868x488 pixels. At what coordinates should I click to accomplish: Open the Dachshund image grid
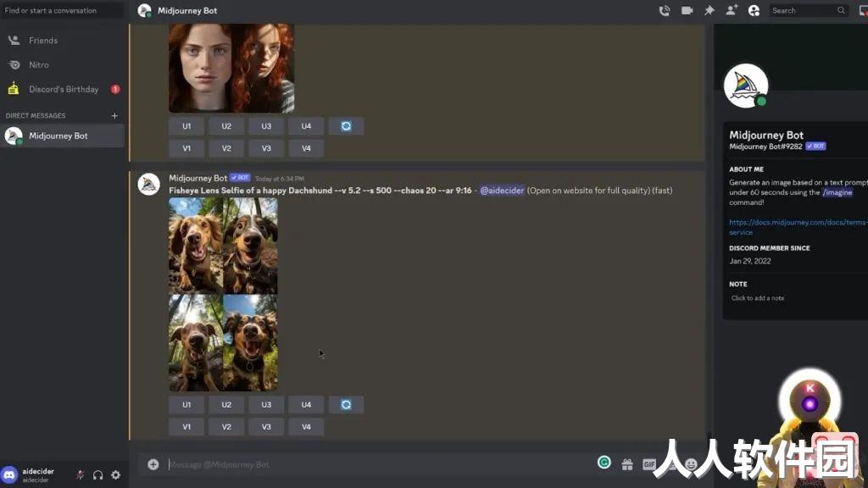point(223,294)
